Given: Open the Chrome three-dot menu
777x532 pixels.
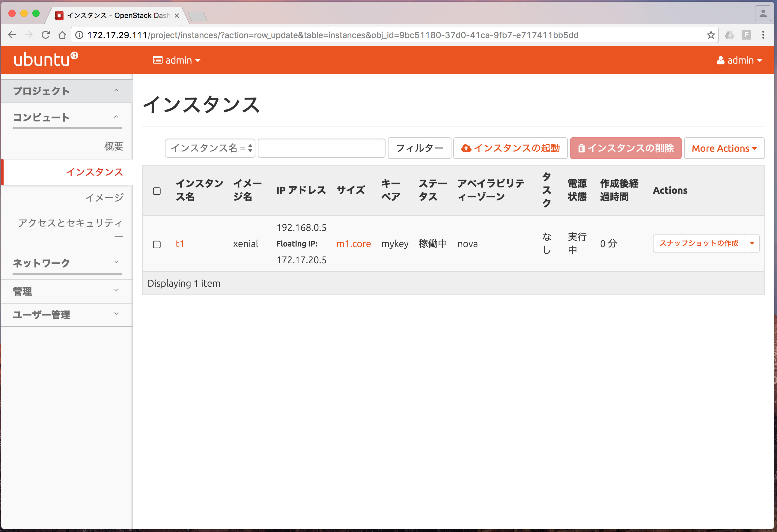Looking at the screenshot, I should [763, 35].
